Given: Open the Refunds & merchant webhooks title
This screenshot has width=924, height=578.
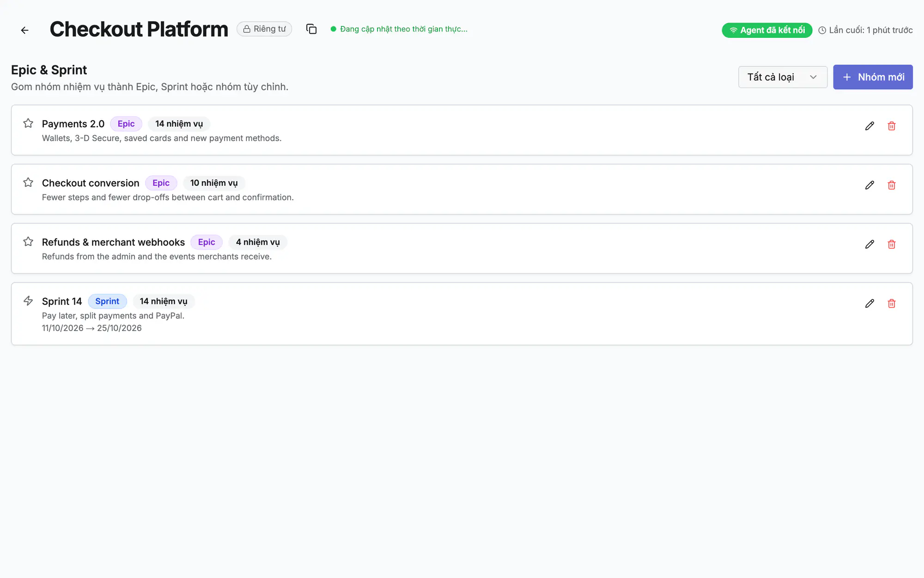Looking at the screenshot, I should tap(113, 242).
